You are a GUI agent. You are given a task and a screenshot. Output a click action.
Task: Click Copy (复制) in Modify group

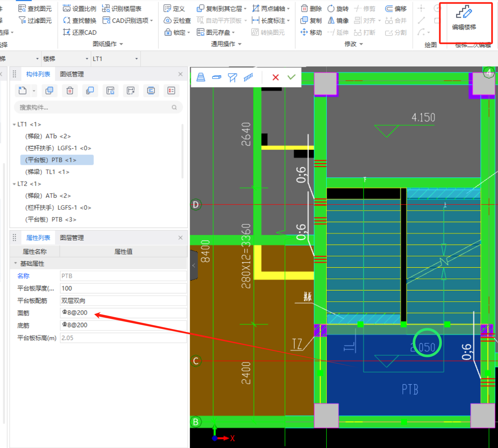click(x=311, y=20)
